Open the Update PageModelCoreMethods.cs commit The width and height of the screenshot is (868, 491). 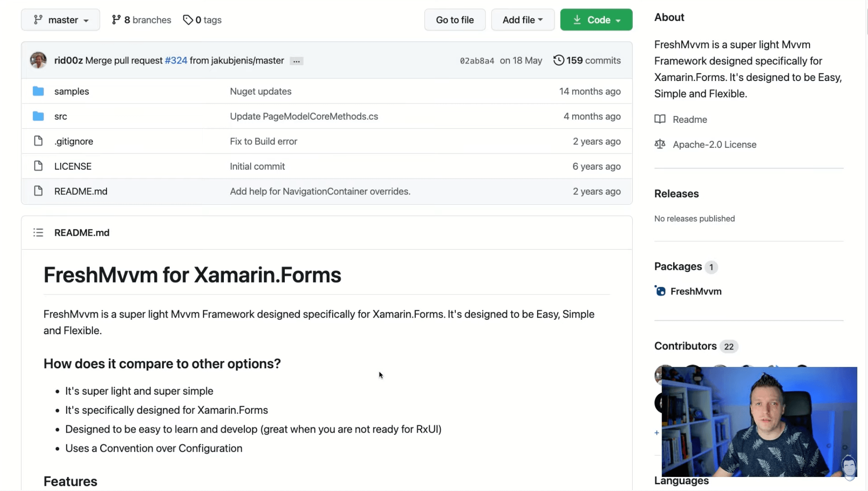304,116
